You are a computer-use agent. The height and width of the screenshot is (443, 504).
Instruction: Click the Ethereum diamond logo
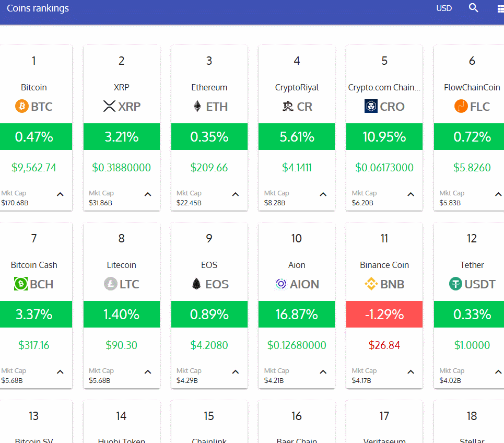coord(197,106)
